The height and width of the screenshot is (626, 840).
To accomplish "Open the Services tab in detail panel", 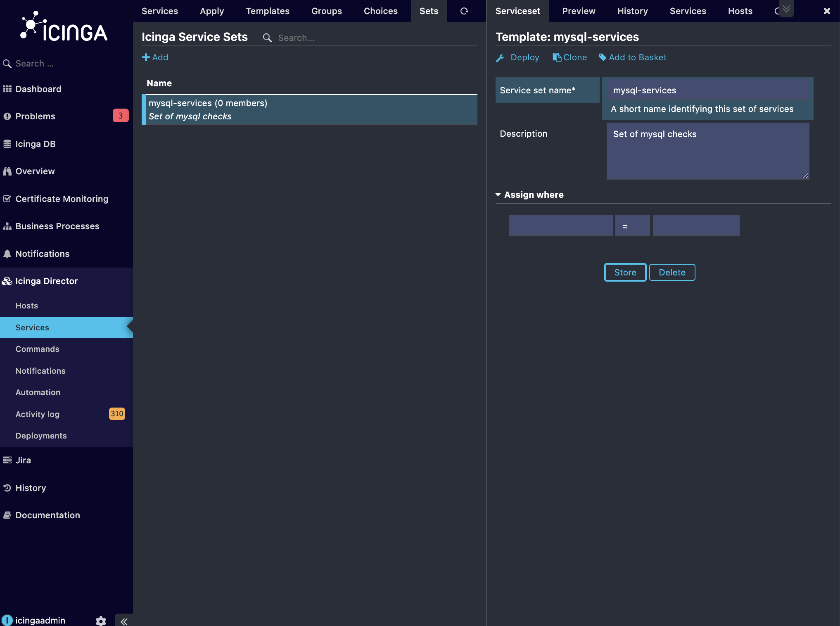I will (688, 11).
